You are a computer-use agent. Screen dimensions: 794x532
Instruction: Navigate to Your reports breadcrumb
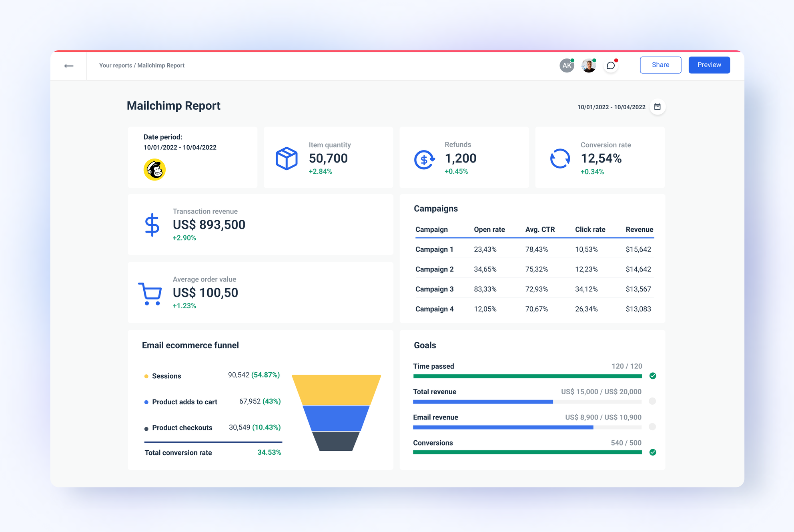(x=116, y=65)
